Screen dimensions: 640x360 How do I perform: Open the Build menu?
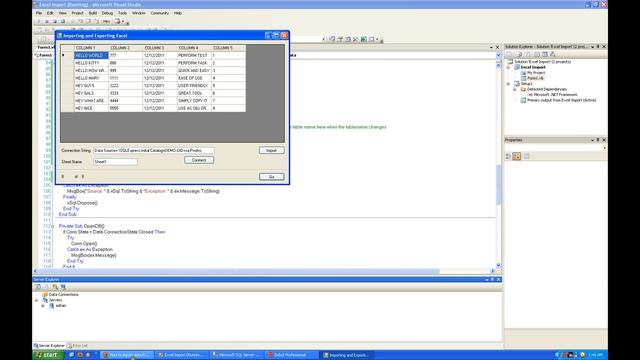(93, 13)
